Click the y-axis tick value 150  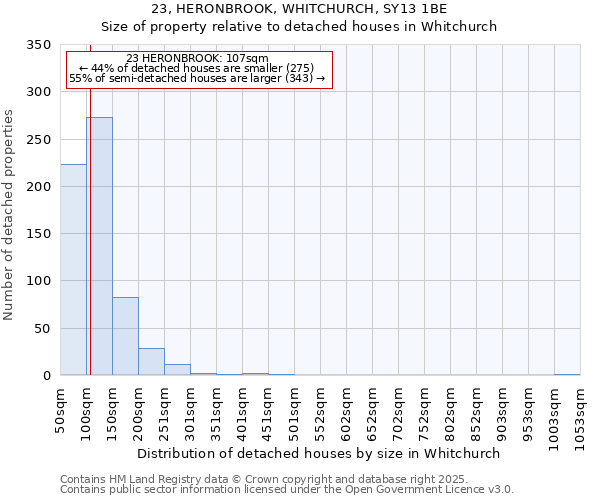click(39, 233)
